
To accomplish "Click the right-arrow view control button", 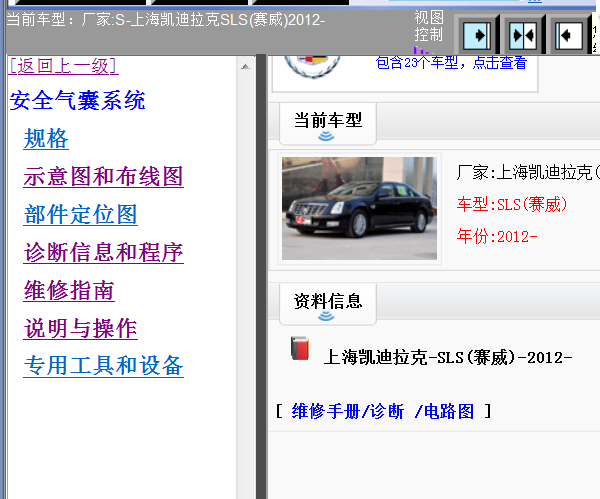I will 477,36.
